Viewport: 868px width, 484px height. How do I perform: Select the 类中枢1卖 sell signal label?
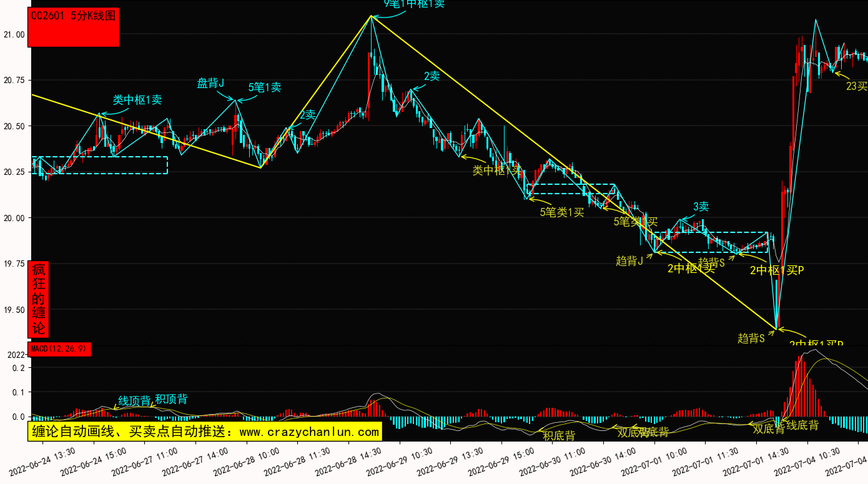point(137,99)
